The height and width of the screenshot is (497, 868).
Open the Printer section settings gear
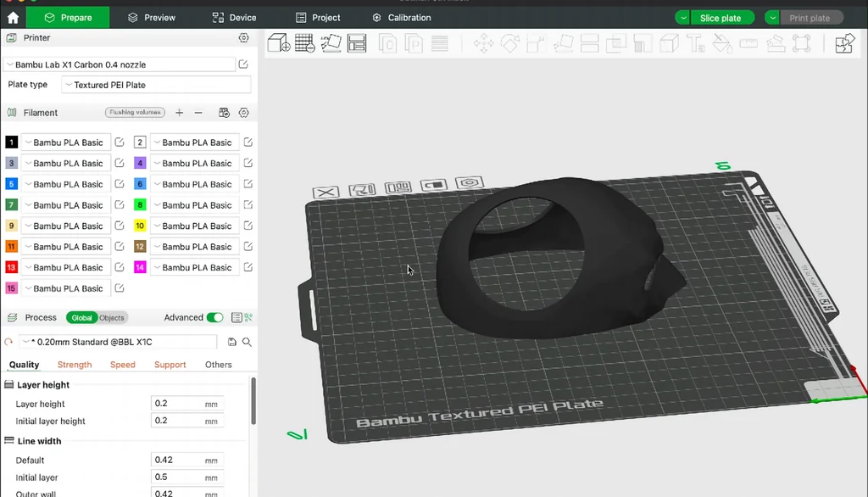[243, 37]
